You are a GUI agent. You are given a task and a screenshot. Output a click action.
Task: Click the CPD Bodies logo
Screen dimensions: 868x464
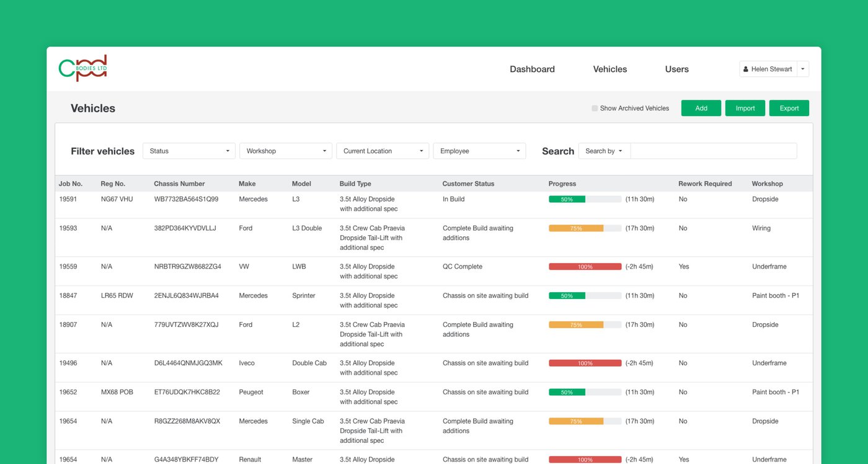[82, 67]
